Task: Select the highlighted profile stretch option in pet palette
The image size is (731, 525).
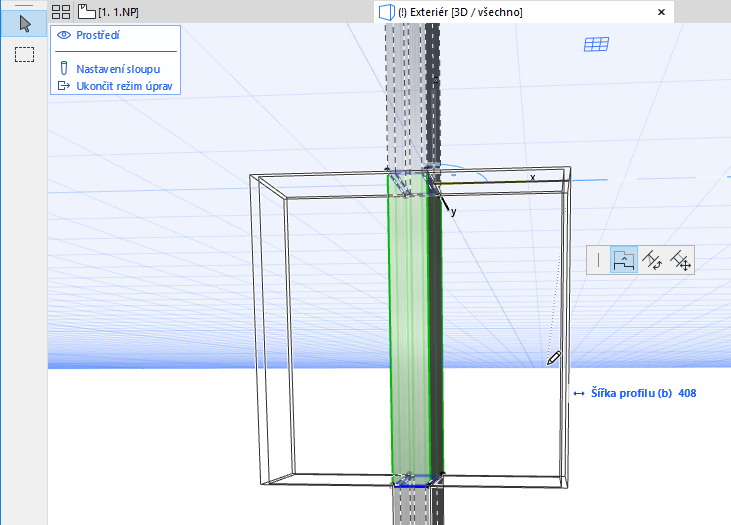Action: [624, 260]
